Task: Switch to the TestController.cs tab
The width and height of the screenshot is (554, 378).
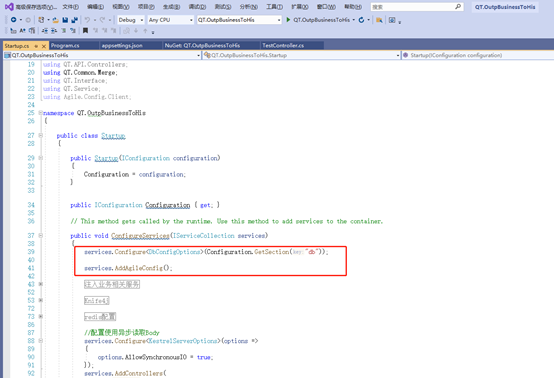Action: coord(292,46)
